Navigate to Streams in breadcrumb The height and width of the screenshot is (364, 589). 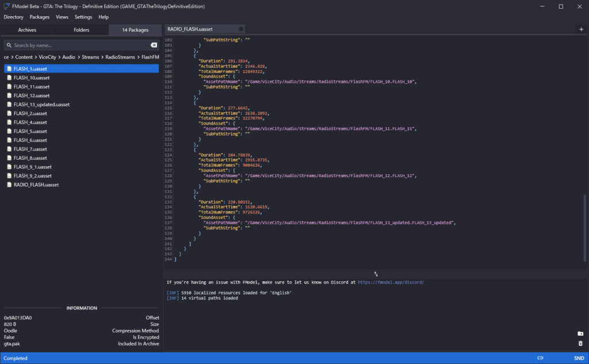click(90, 57)
